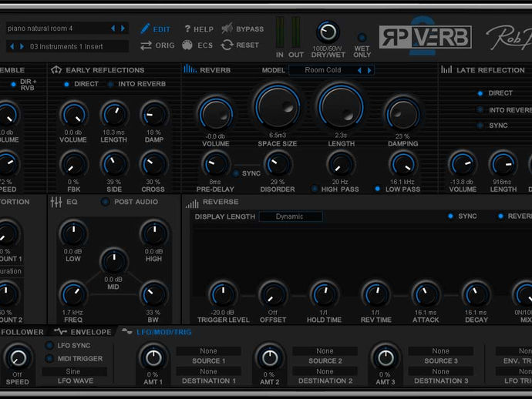
Task: Click the AMT 1 modulation knob
Action: 153,357
